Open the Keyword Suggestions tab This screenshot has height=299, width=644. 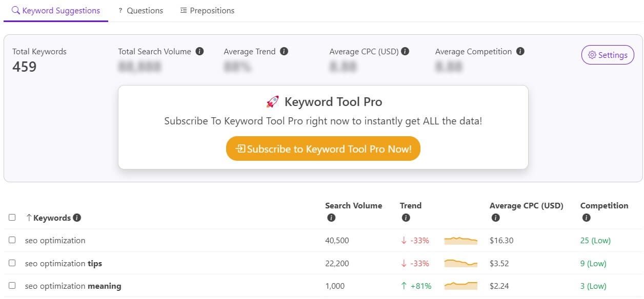coord(56,10)
